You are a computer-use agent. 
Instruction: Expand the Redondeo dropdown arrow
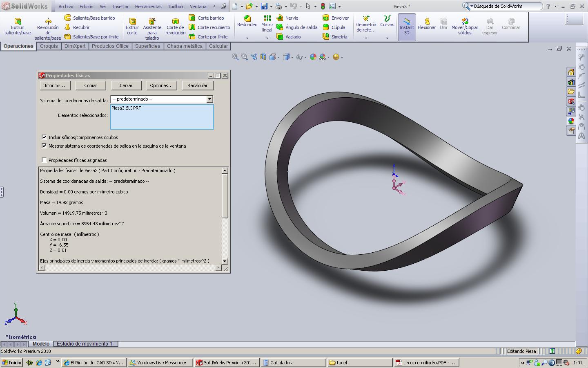point(247,38)
